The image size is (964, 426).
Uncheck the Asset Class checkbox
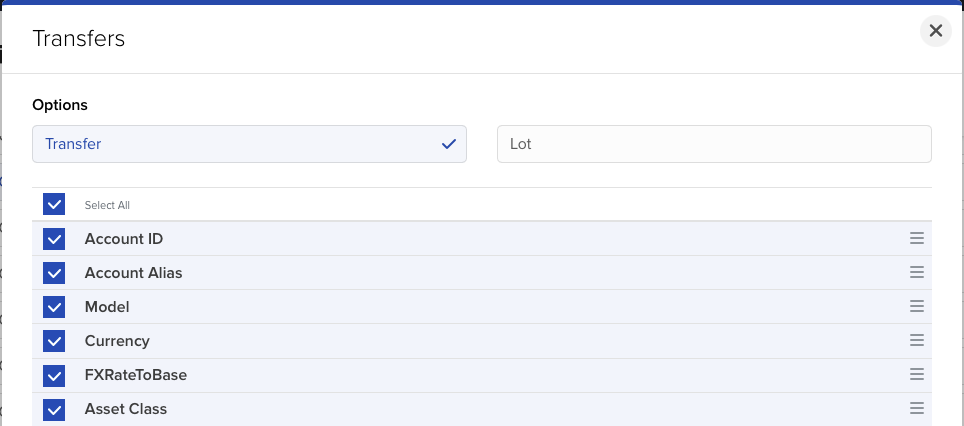coord(54,409)
